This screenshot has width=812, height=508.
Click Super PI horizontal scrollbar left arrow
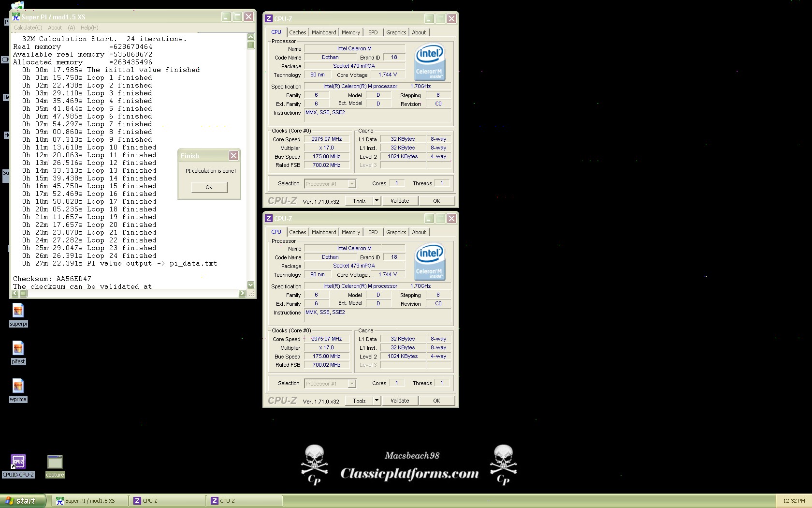coord(15,293)
